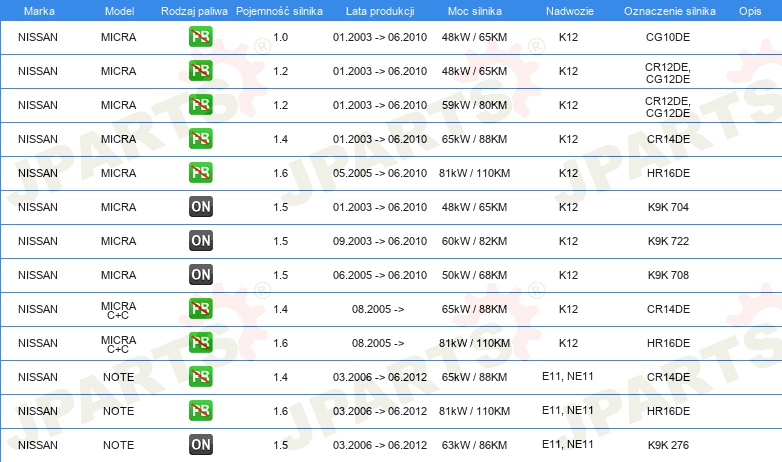Click the Oznaczenie silnika column header
This screenshot has height=462, width=782.
pos(669,11)
